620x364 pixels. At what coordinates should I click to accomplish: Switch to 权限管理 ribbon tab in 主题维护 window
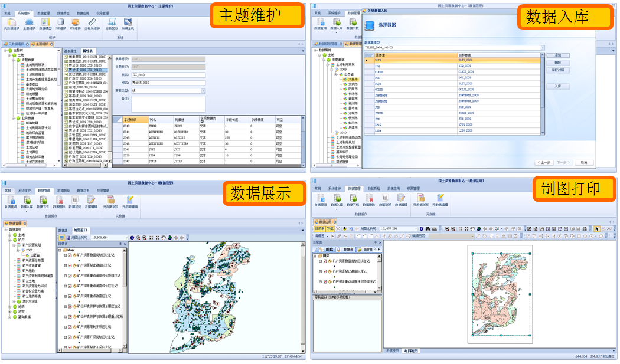click(x=103, y=13)
